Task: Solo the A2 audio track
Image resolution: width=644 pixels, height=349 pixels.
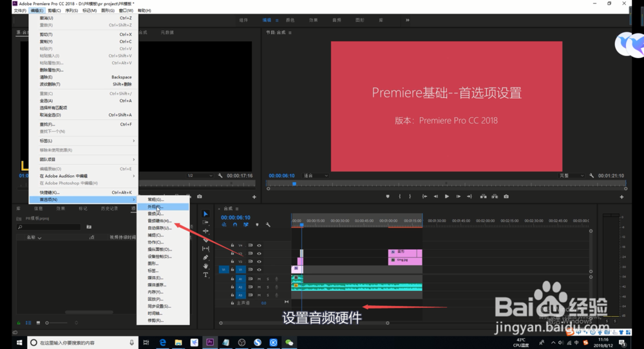Action: 268,287
